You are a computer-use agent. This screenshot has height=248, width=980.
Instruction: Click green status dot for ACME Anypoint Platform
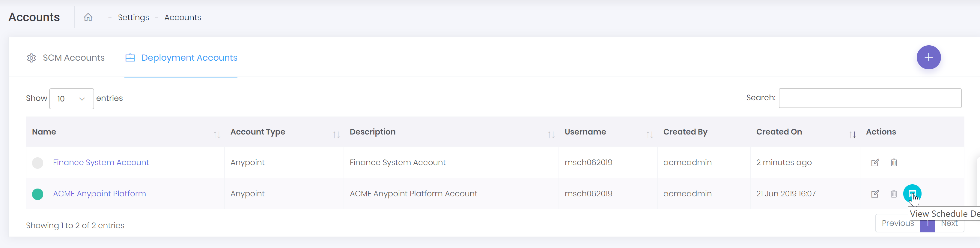[38, 194]
